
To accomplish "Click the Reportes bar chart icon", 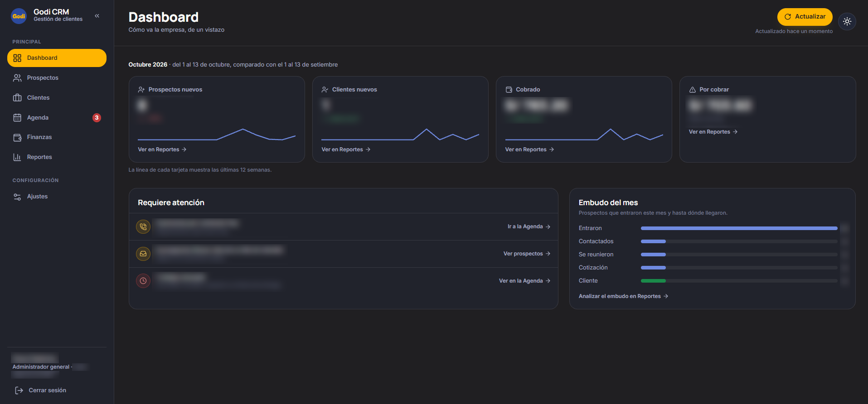I will [x=17, y=157].
